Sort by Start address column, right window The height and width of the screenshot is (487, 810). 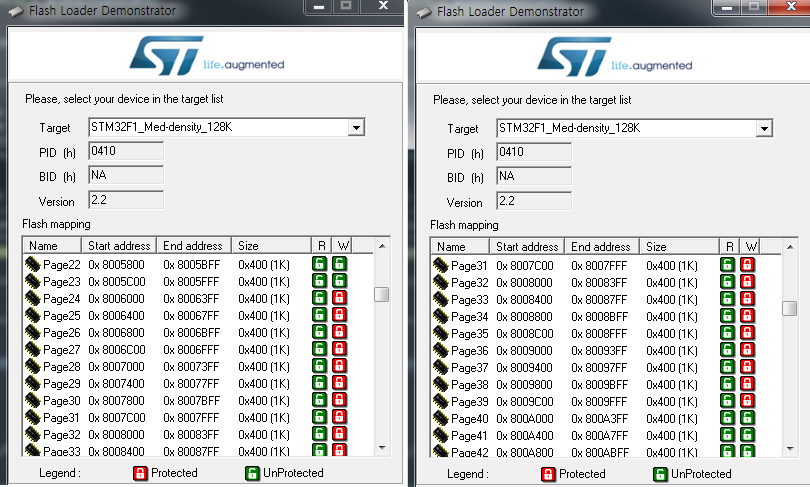pos(527,246)
